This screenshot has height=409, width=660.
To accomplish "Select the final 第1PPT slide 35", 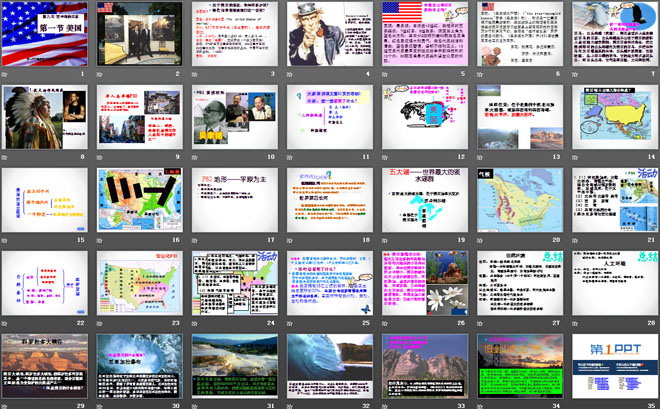I will click(x=612, y=366).
